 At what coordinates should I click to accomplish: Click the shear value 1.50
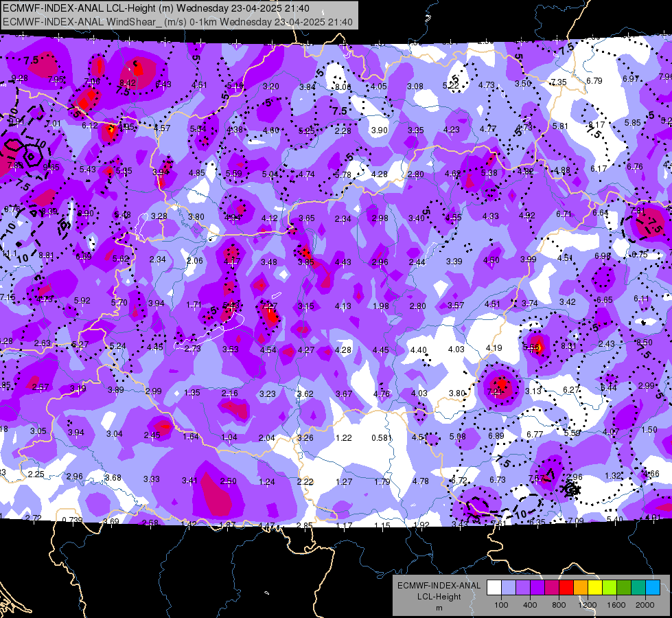coord(649,429)
